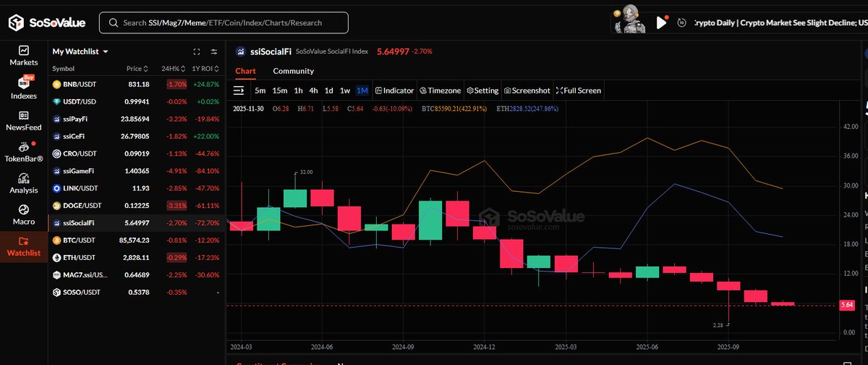The image size is (868, 365).
Task: Sort watchlist by 1Y ROI
Action: pyautogui.click(x=205, y=69)
